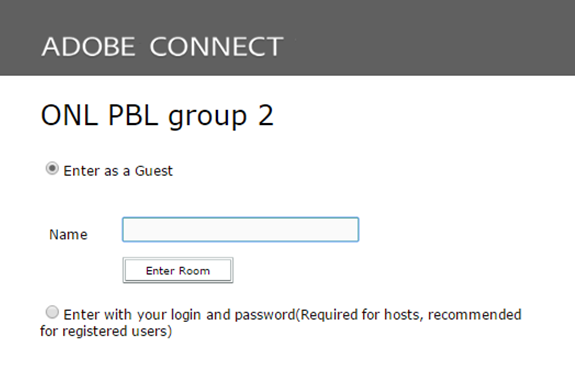Image resolution: width=575 pixels, height=370 pixels.
Task: Select the Enter as a Guest radio button
Action: point(52,168)
